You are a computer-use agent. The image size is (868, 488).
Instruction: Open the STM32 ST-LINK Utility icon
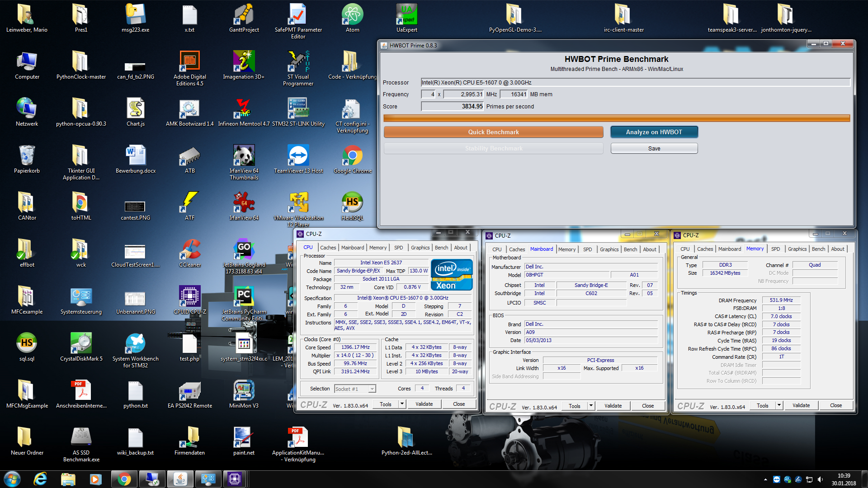coord(298,112)
